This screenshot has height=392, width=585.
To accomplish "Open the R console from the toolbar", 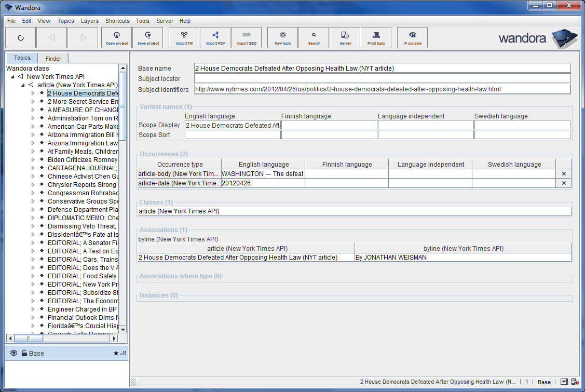I will pyautogui.click(x=413, y=38).
